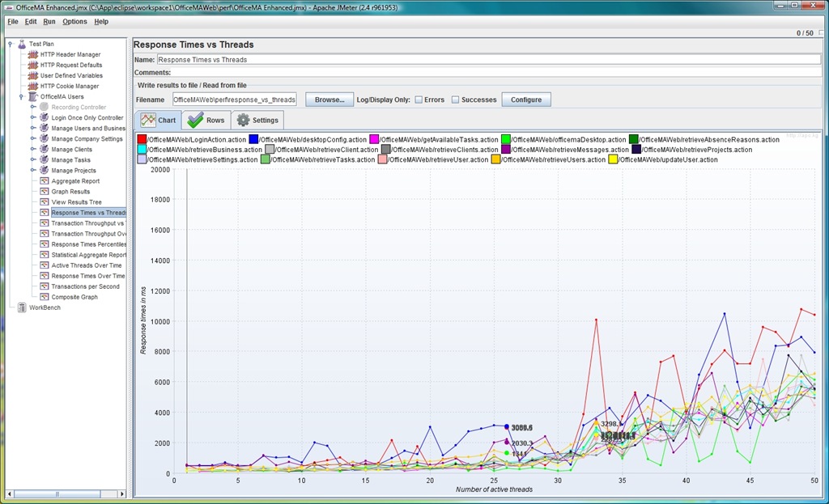Open the Run menu
Image resolution: width=829 pixels, height=504 pixels.
point(49,22)
